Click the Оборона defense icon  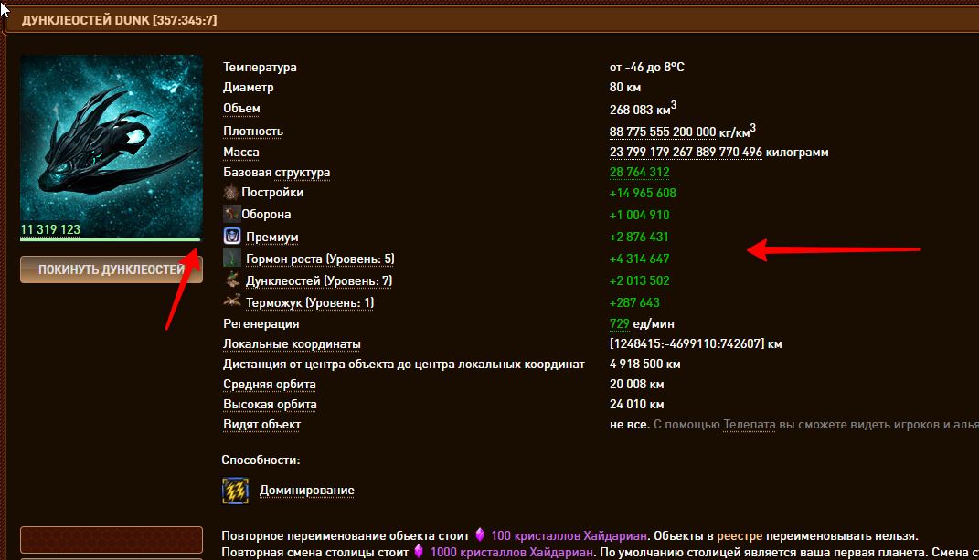click(231, 215)
